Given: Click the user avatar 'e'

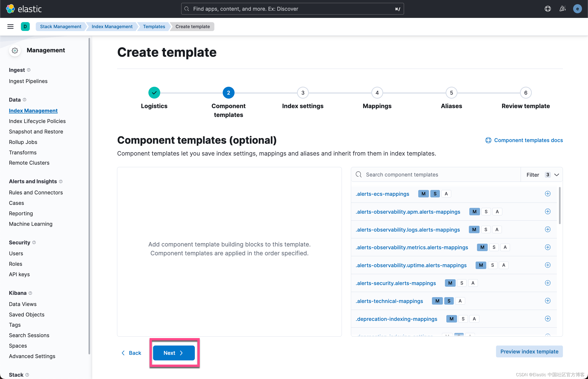Looking at the screenshot, I should [577, 9].
